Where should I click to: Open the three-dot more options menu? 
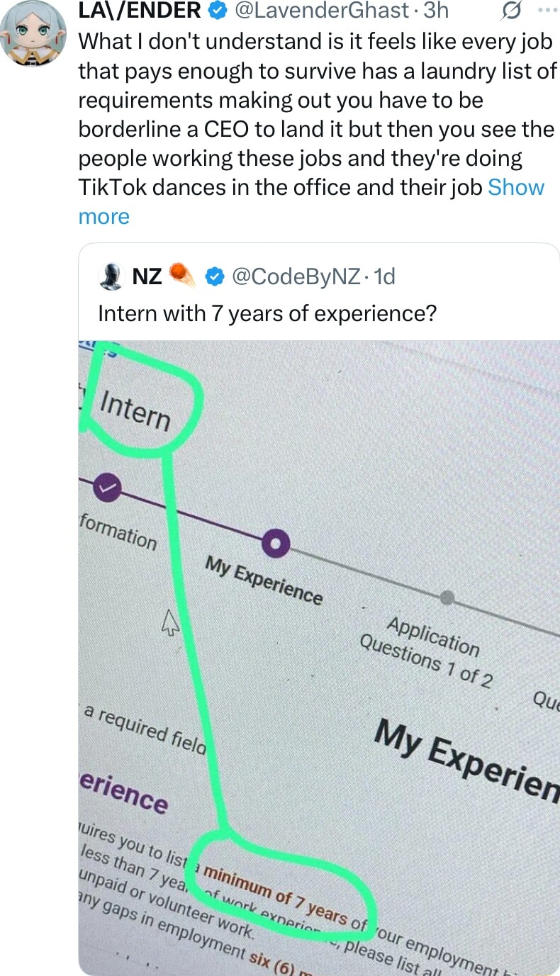(544, 11)
